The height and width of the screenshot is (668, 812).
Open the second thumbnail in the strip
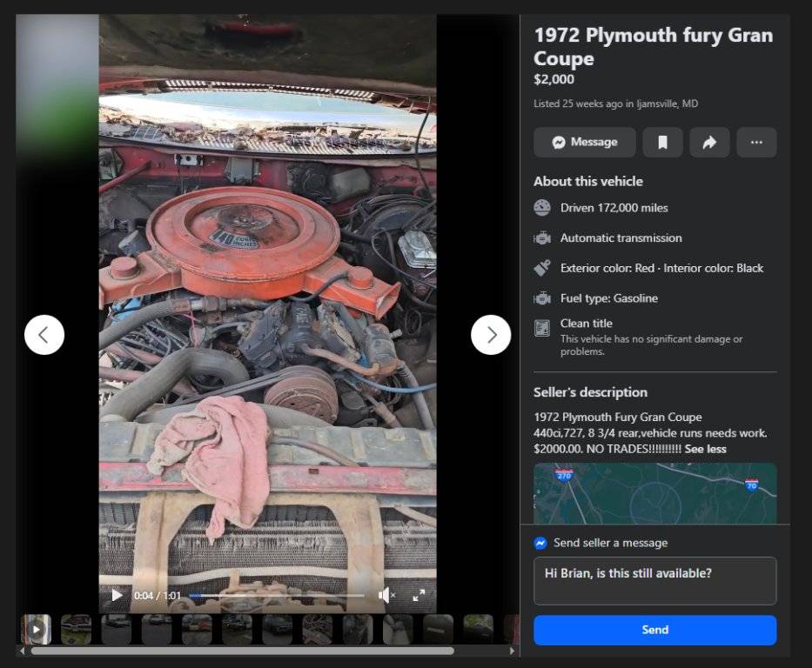pos(77,629)
